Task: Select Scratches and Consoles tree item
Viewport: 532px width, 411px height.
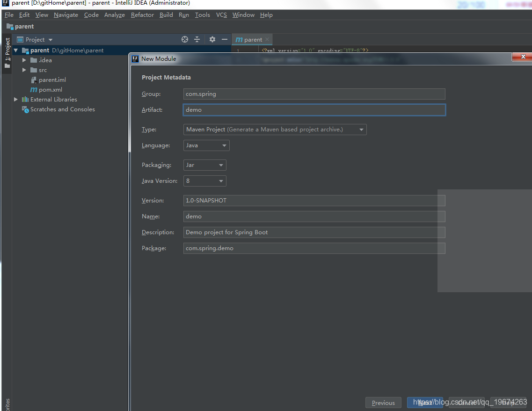Action: click(62, 109)
